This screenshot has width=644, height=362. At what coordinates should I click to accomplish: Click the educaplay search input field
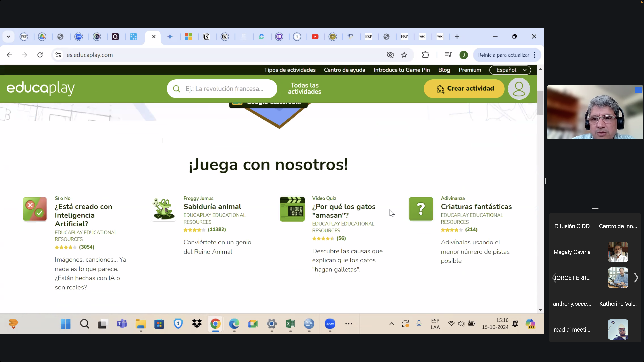coord(222,89)
